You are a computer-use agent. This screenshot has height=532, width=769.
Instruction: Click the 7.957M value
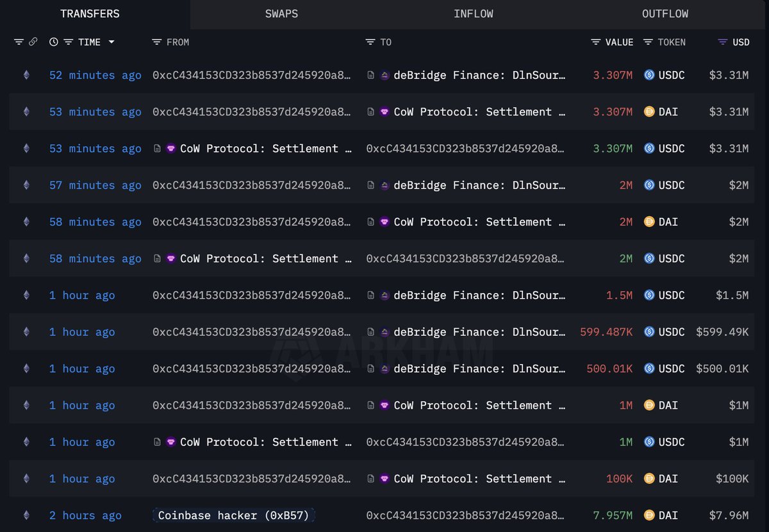(x=613, y=515)
